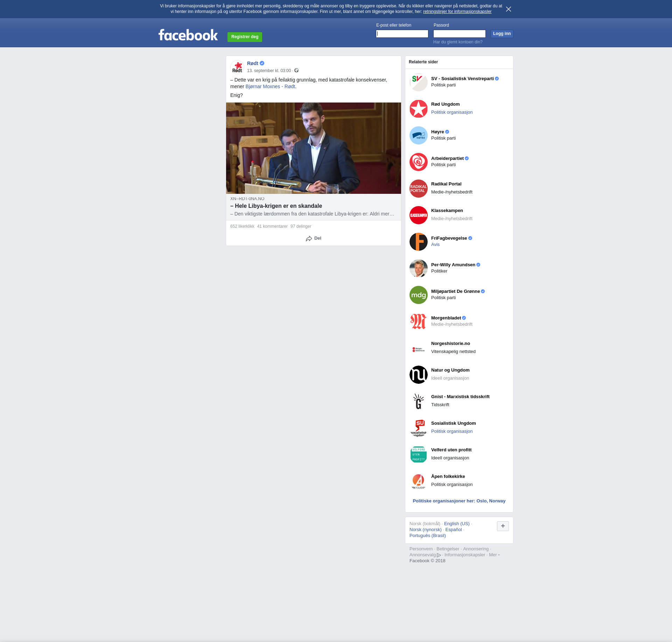Open Arbeiderpartiet page name
This screenshot has width=672, height=642.
click(447, 158)
